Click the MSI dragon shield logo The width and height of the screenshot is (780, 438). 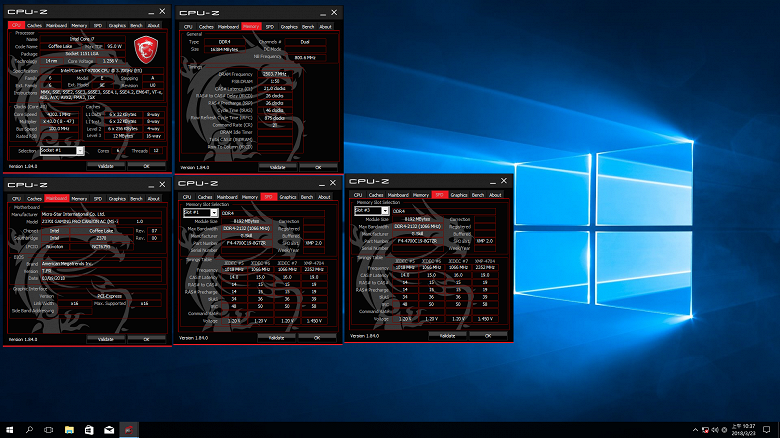point(146,48)
